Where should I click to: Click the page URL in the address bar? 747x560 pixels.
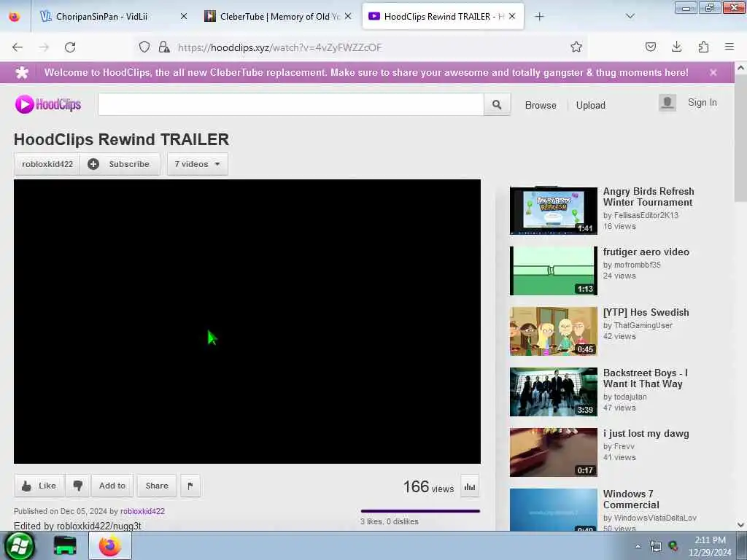pos(279,47)
